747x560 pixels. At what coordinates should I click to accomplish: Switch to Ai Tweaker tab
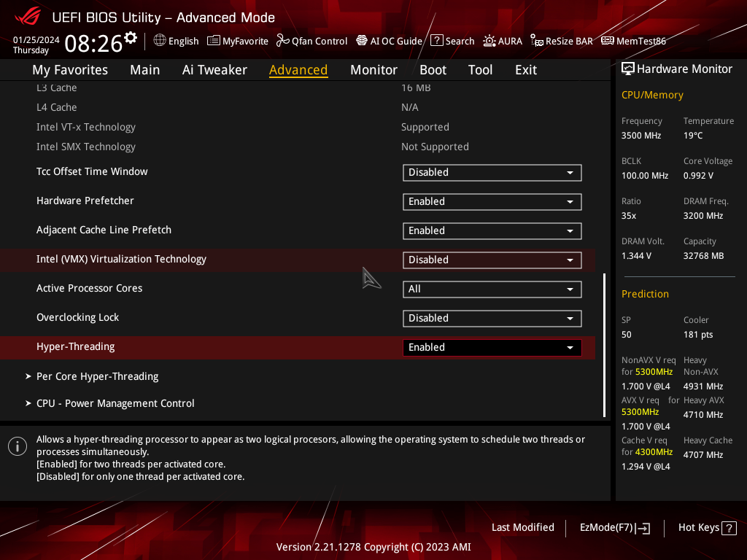(x=214, y=70)
